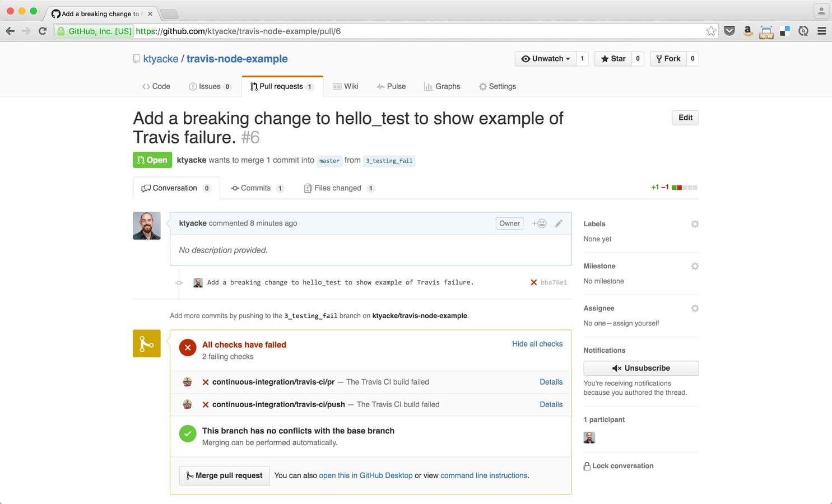Click the commit message link in the timeline
This screenshot has height=504, width=832.
point(340,283)
